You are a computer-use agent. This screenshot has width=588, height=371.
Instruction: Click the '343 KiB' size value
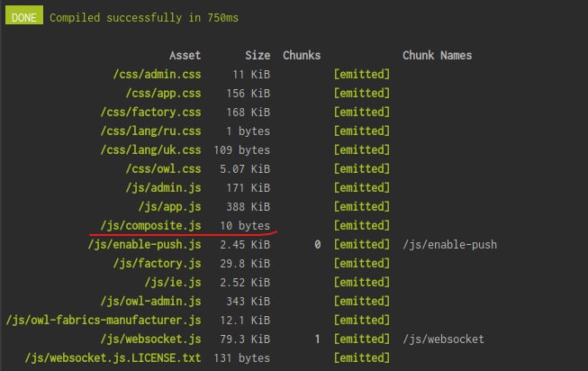tap(248, 302)
